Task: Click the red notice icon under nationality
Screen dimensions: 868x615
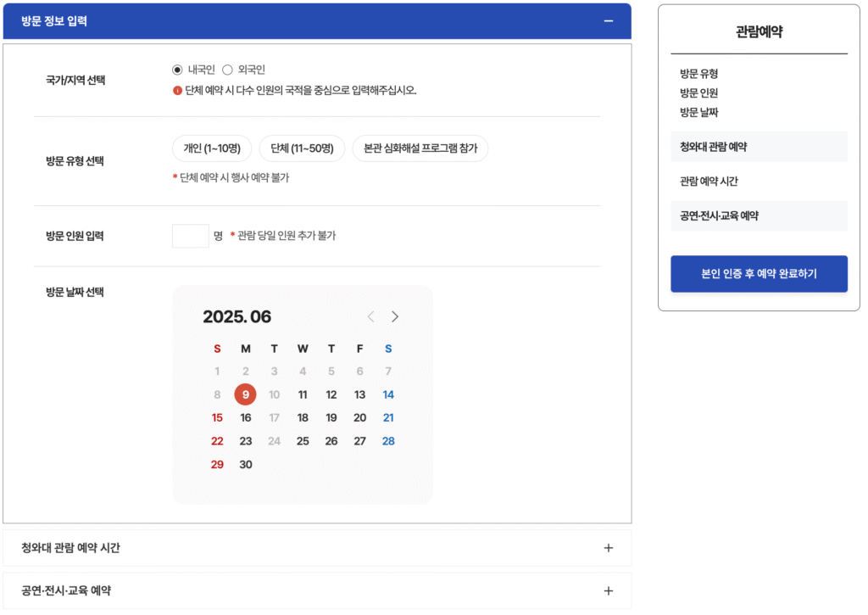Action: pyautogui.click(x=177, y=90)
